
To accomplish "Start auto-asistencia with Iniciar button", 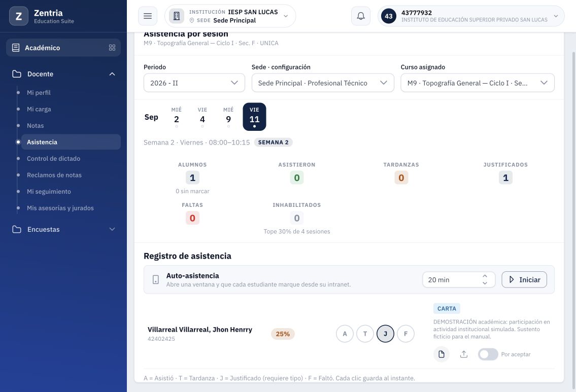I will (524, 280).
